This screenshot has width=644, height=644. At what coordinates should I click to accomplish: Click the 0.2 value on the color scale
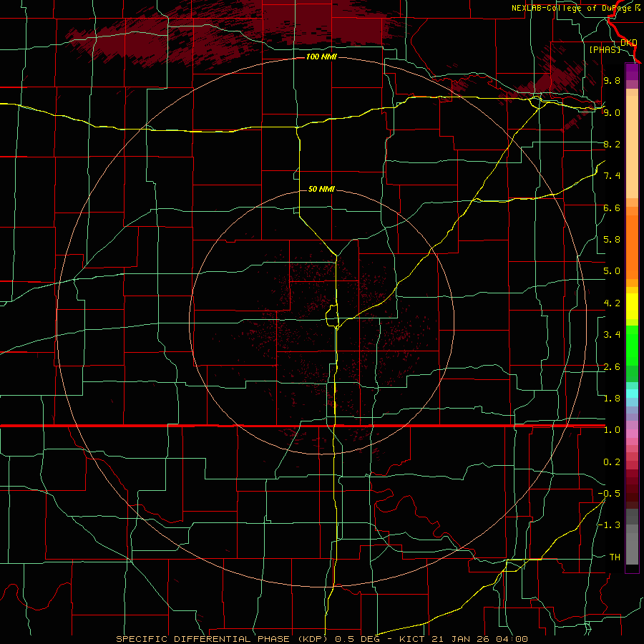click(612, 462)
